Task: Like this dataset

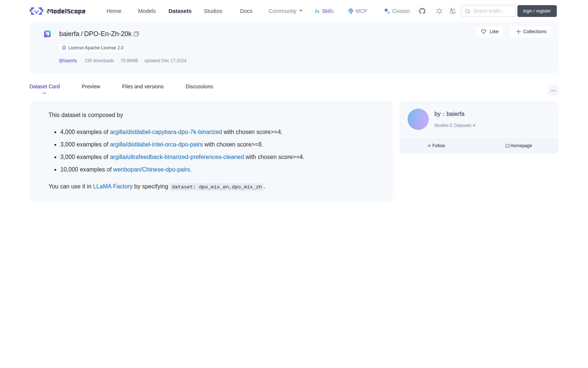Action: (489, 32)
